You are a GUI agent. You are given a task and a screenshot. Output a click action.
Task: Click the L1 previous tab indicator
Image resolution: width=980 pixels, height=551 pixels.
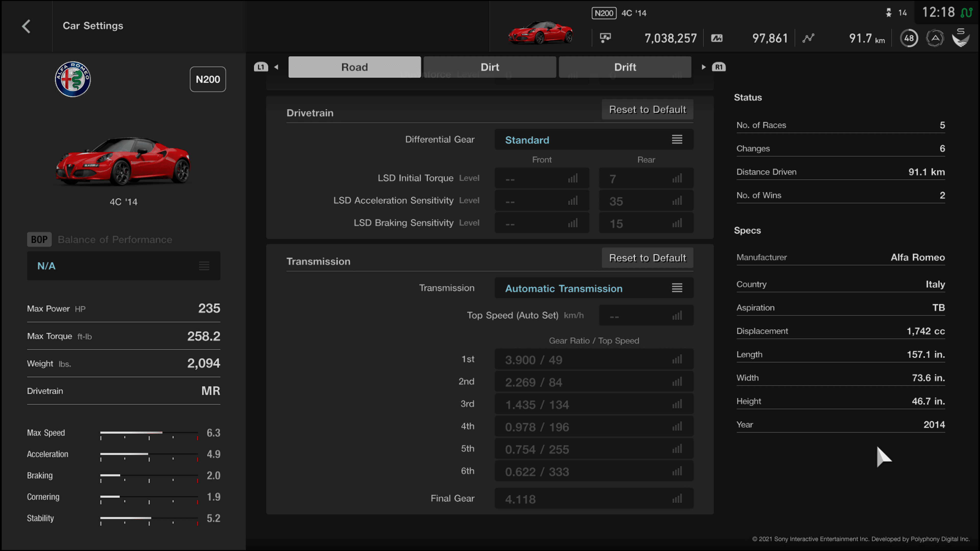[x=261, y=67]
